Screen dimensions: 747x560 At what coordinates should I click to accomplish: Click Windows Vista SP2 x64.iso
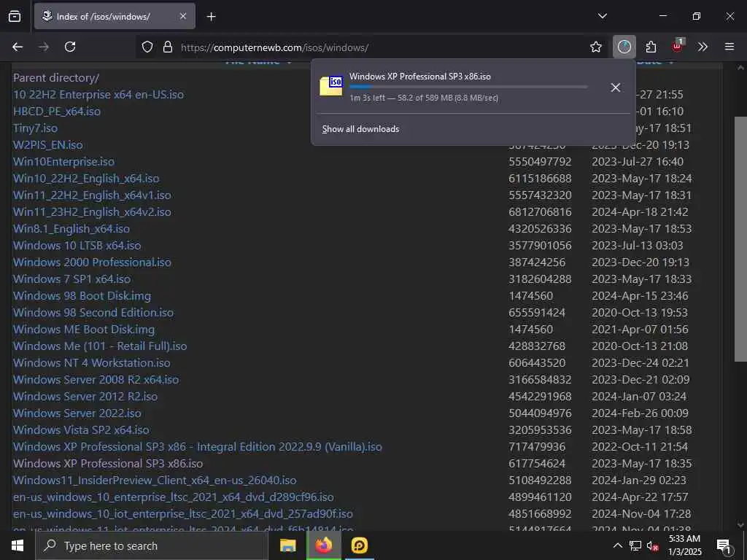tap(81, 430)
